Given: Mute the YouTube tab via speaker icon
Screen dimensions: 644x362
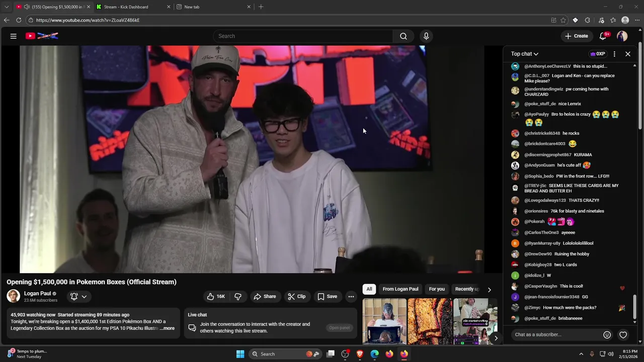Looking at the screenshot, I should (x=26, y=7).
